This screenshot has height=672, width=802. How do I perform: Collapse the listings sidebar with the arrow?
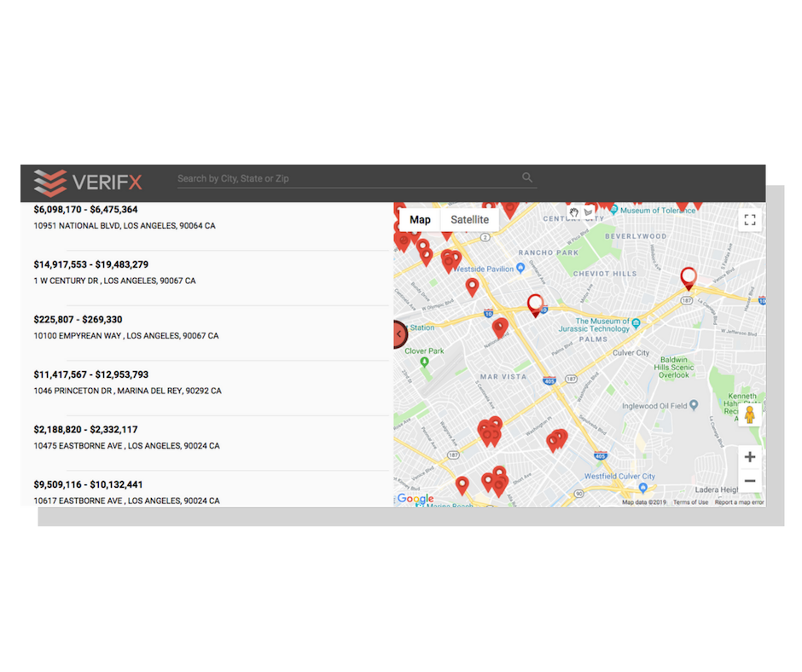398,333
